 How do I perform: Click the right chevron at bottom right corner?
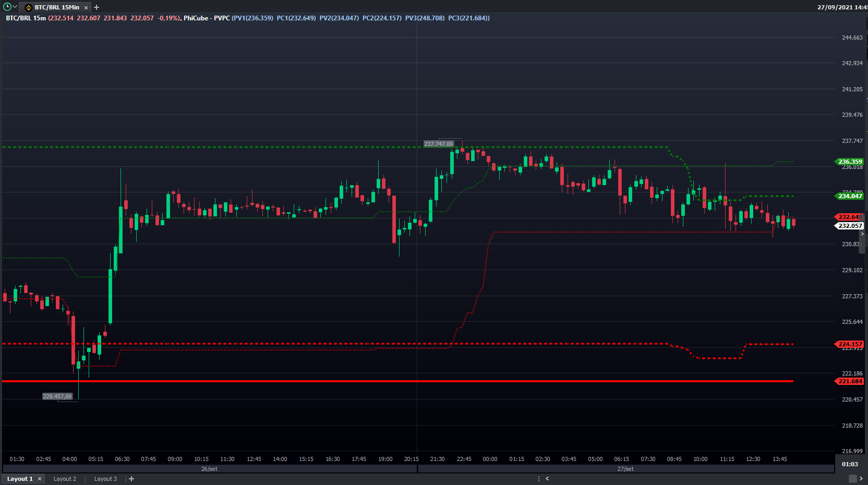861,479
